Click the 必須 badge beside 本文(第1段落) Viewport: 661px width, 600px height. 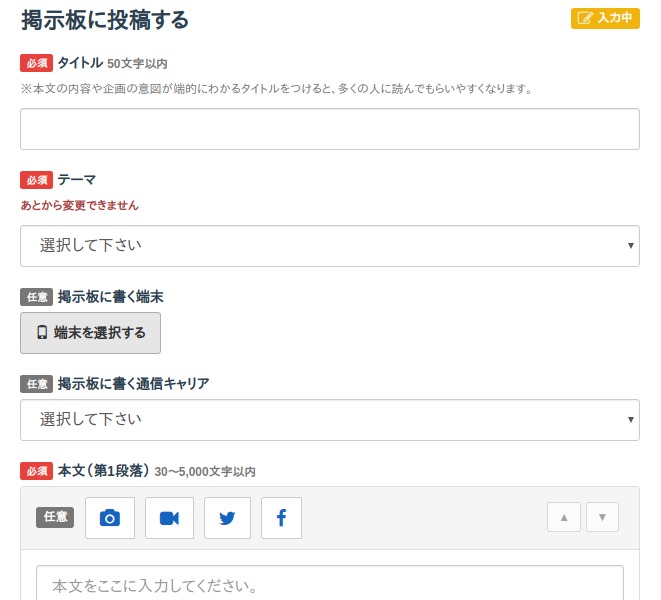36,471
